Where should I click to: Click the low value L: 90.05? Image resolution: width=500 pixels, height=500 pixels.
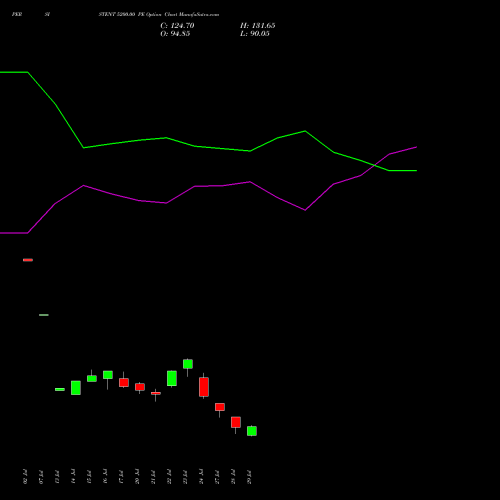255,34
